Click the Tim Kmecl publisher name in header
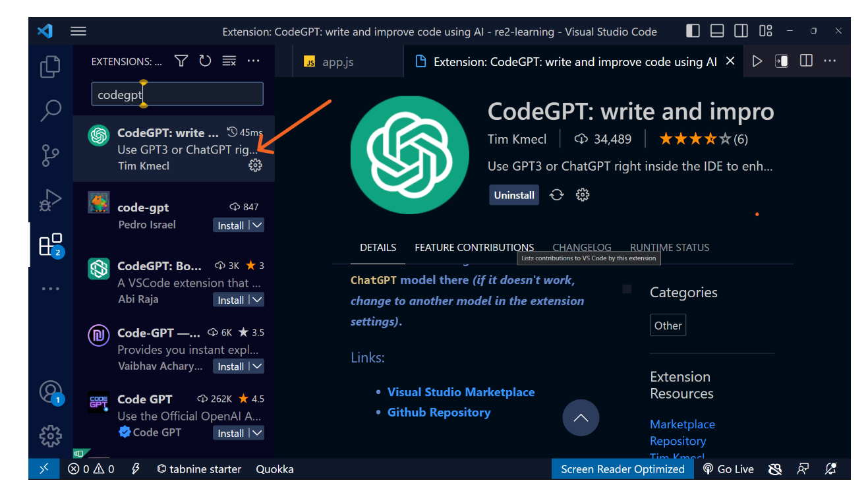868x489 pixels. tap(517, 139)
